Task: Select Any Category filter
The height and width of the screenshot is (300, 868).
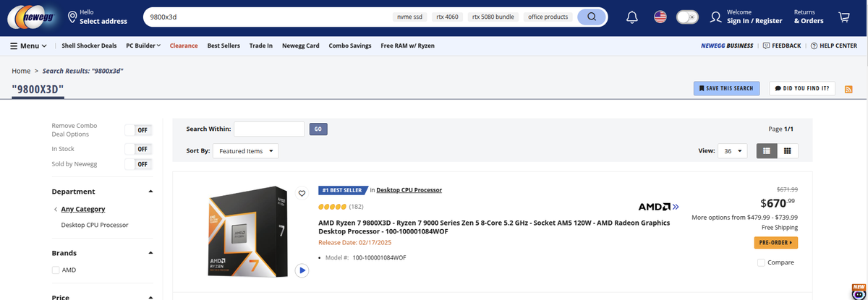Action: tap(82, 209)
